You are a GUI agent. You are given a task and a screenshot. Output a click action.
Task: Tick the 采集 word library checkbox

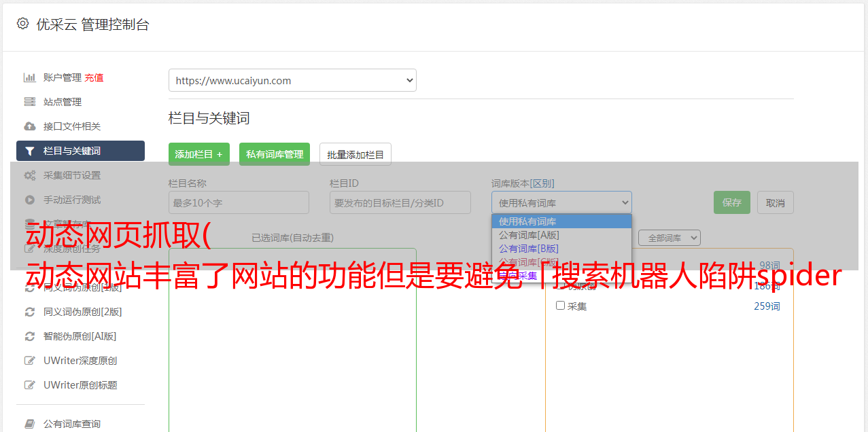pos(561,306)
